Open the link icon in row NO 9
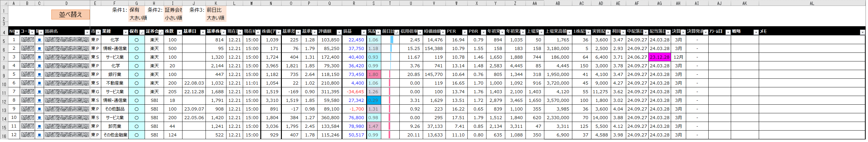This screenshot has width=868, height=142. 39,109
